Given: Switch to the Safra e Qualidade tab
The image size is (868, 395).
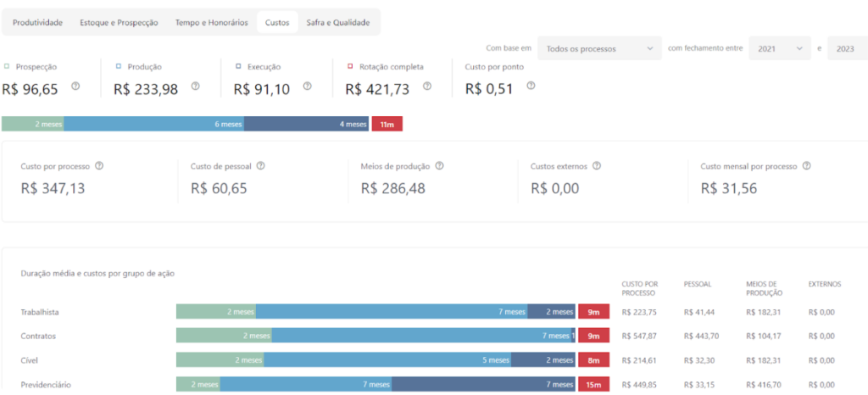Looking at the screenshot, I should point(338,22).
